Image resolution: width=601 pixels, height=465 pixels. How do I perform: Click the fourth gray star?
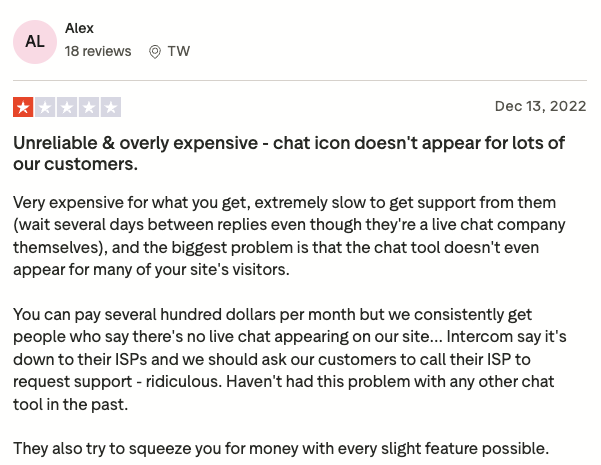89,107
